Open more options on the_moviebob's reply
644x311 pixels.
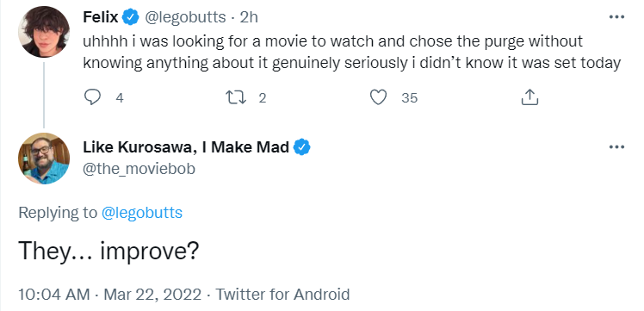[x=616, y=147]
